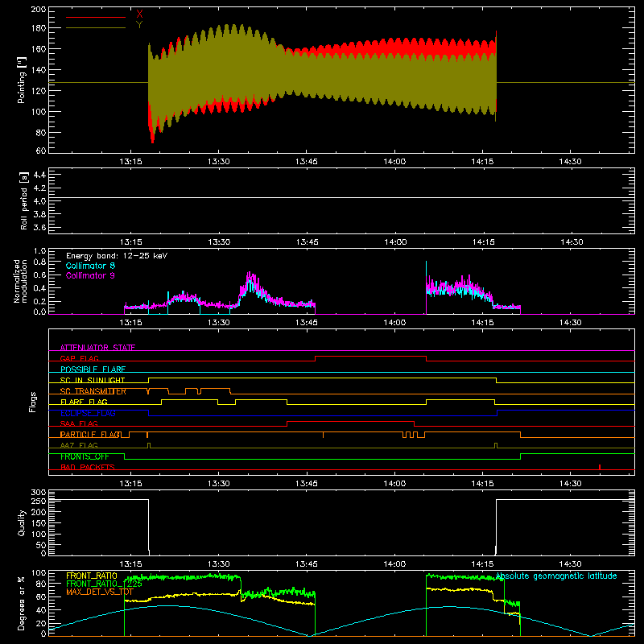Click the FRONTS_OFF flag label

(x=85, y=456)
